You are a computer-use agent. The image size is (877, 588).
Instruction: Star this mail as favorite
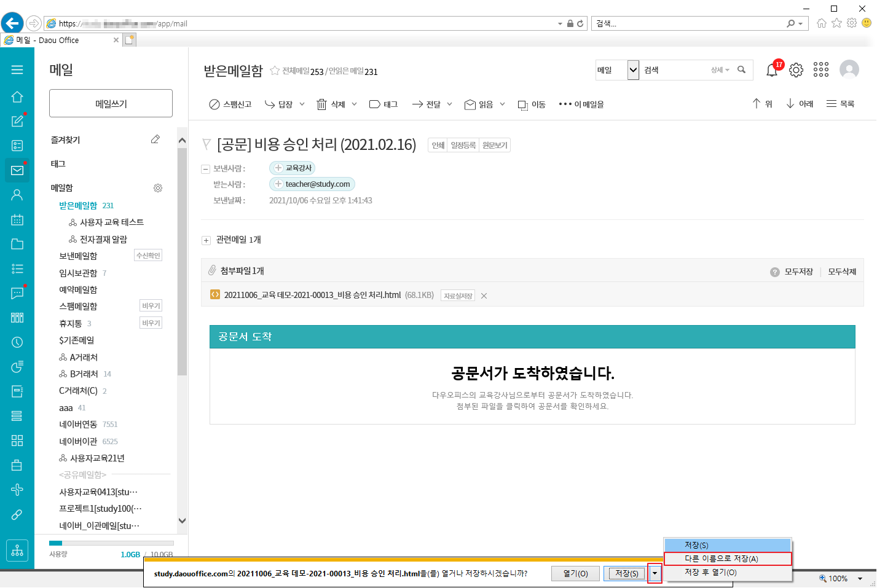coord(275,71)
